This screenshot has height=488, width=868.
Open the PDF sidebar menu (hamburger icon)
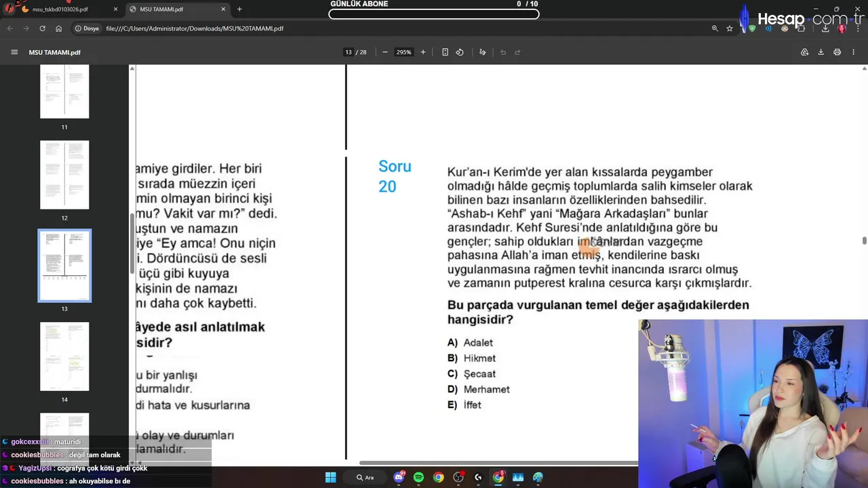coord(14,52)
